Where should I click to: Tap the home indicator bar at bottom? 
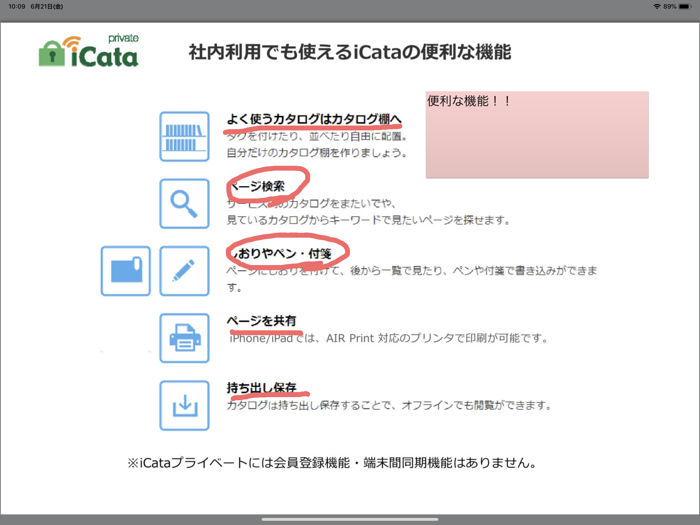coord(350,519)
